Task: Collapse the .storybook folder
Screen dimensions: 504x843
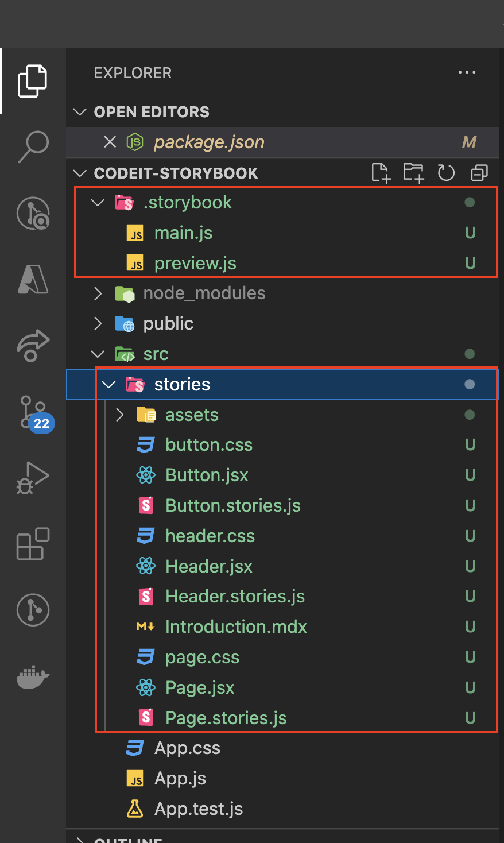Action: coord(98,203)
